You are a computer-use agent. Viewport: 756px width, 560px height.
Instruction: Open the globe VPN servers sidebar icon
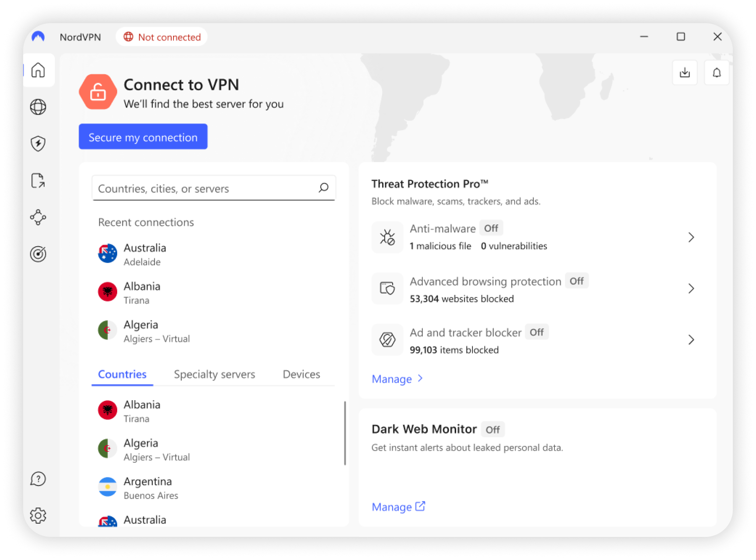38,107
